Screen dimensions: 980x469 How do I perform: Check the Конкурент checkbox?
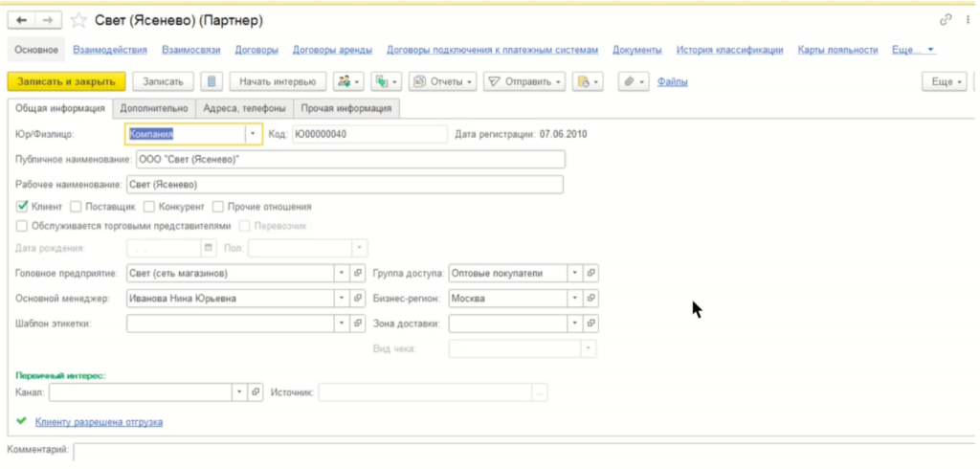[x=148, y=207]
